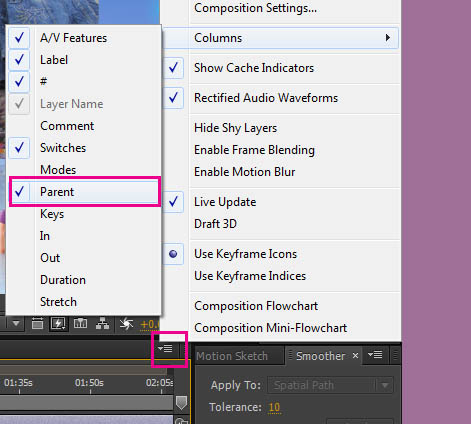Click the motion blur shutter icon

126,324
